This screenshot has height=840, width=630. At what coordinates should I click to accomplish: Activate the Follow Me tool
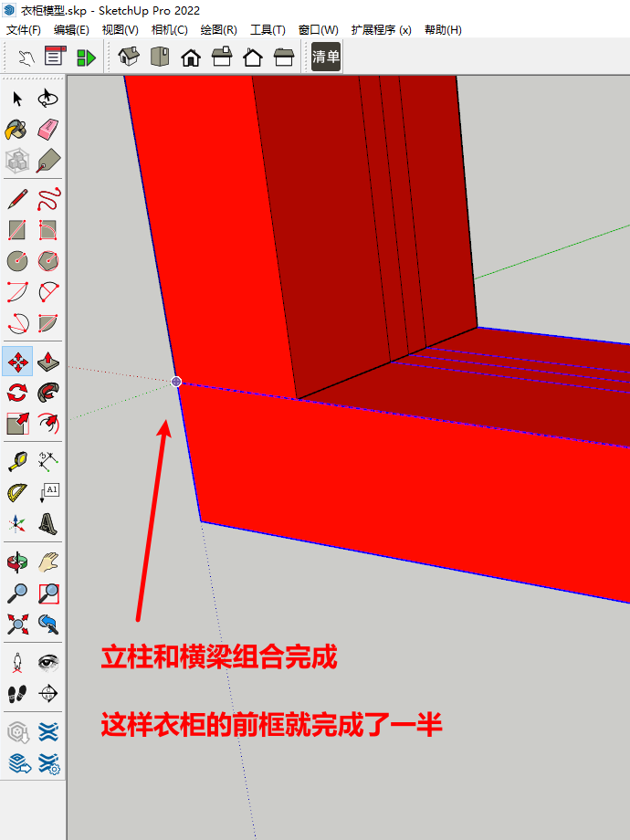click(x=48, y=393)
